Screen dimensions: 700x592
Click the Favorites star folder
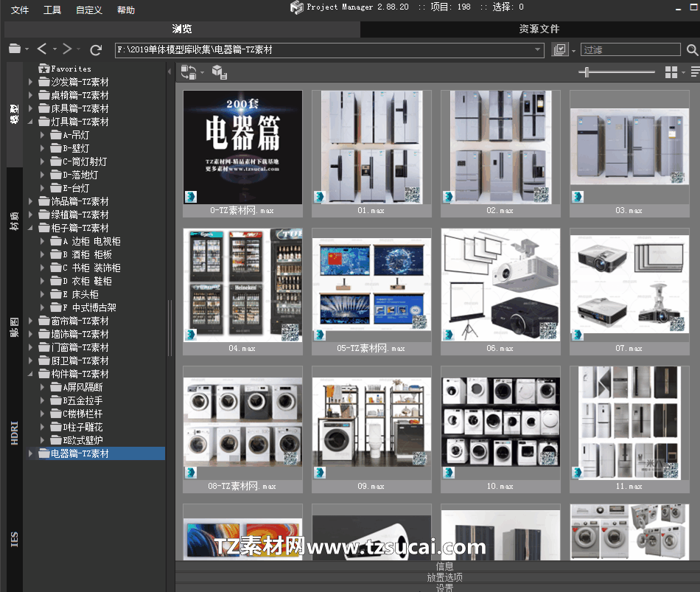coord(44,69)
